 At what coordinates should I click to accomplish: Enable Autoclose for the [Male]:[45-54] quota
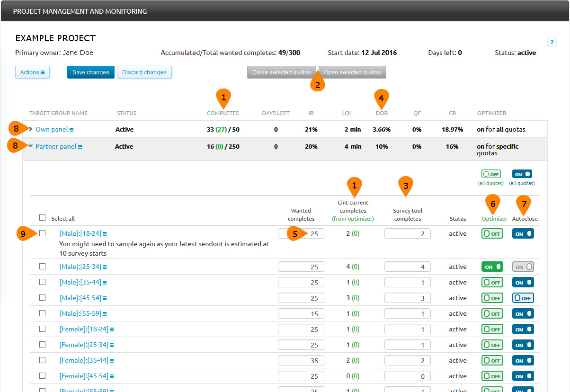coord(523,298)
